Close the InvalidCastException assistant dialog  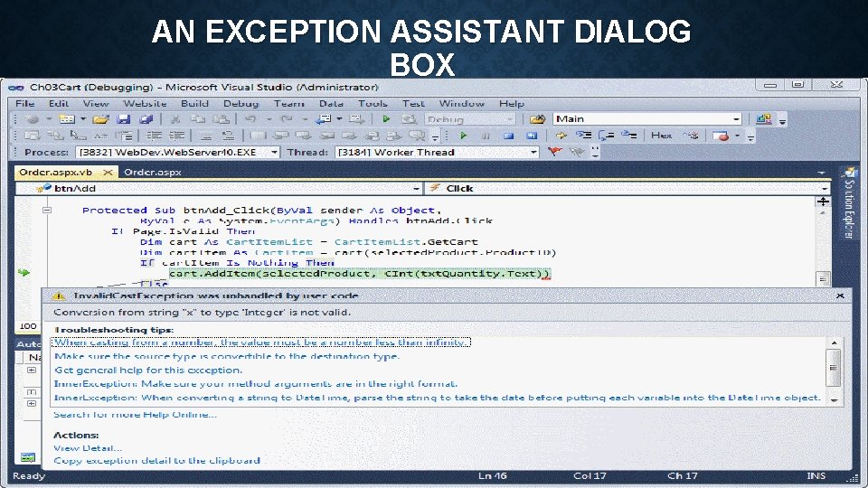(840, 296)
